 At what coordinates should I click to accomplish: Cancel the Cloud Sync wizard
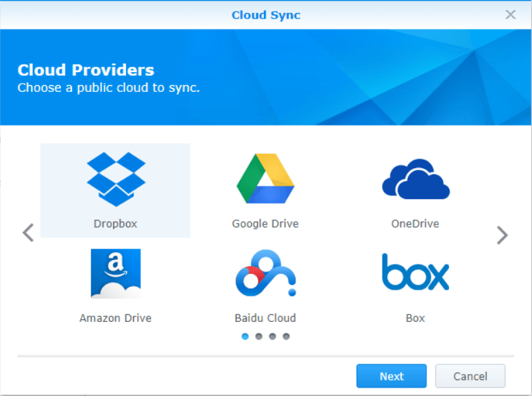[470, 376]
